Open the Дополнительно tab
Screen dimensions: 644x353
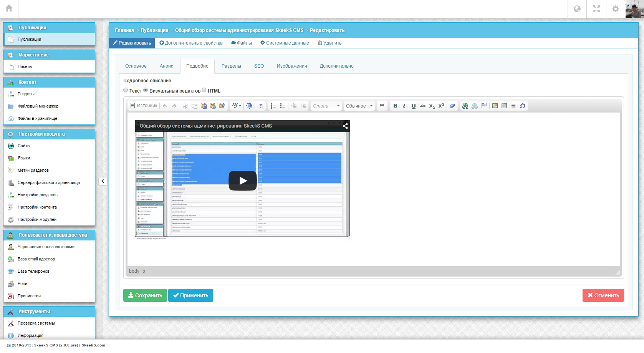point(337,66)
